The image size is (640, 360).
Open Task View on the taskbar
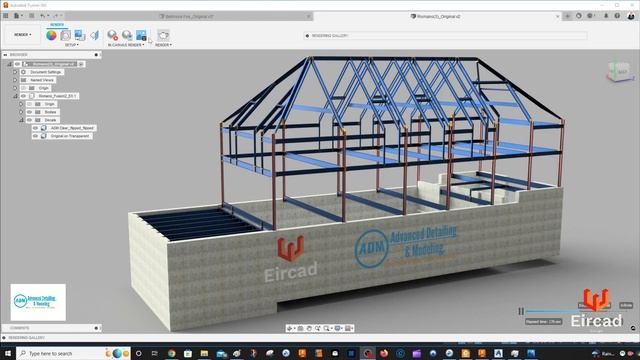[x=155, y=353]
